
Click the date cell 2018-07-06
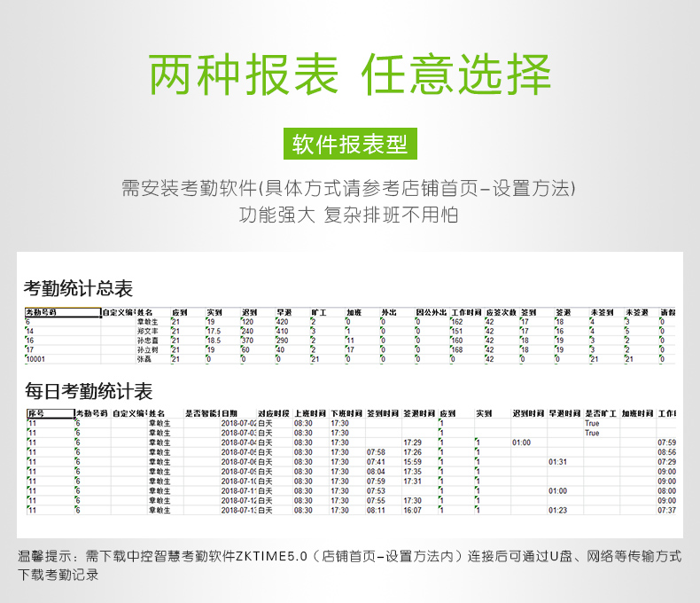pos(239,462)
